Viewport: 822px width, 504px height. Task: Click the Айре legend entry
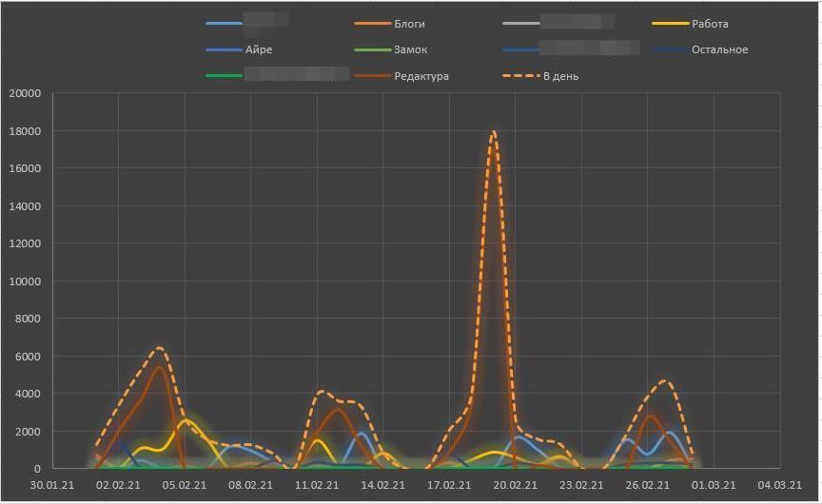[259, 49]
